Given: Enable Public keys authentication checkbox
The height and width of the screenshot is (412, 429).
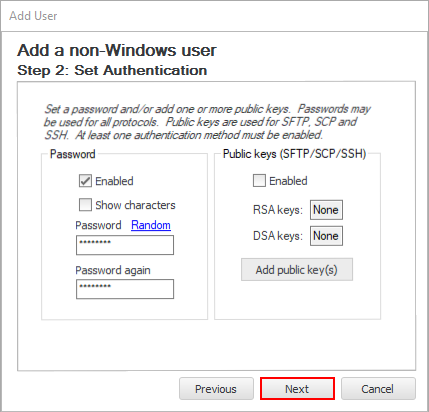Looking at the screenshot, I should pos(259,181).
